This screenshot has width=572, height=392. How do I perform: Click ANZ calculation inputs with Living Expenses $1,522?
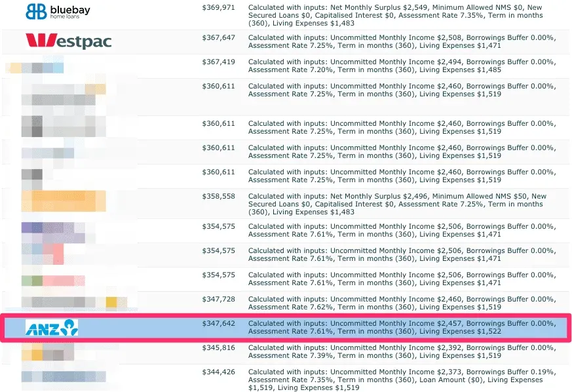pyautogui.click(x=402, y=327)
